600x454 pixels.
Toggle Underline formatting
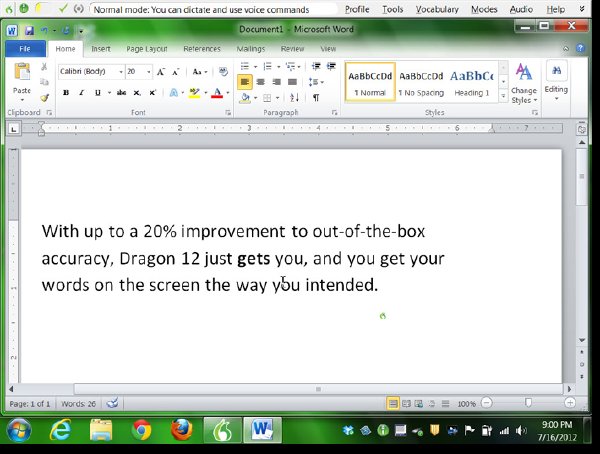click(x=98, y=93)
